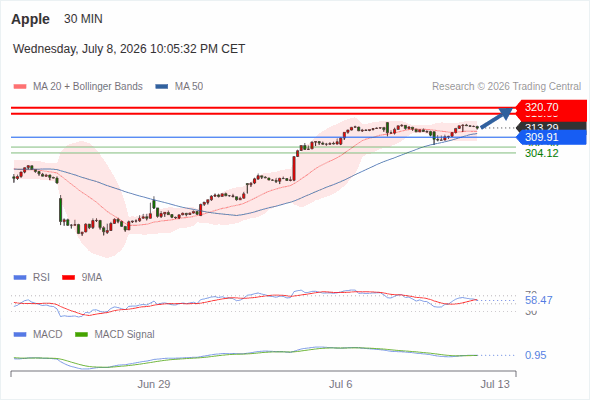The image size is (590, 400).
Task: Click the blue 309.91 pivot price tag
Action: point(550,137)
